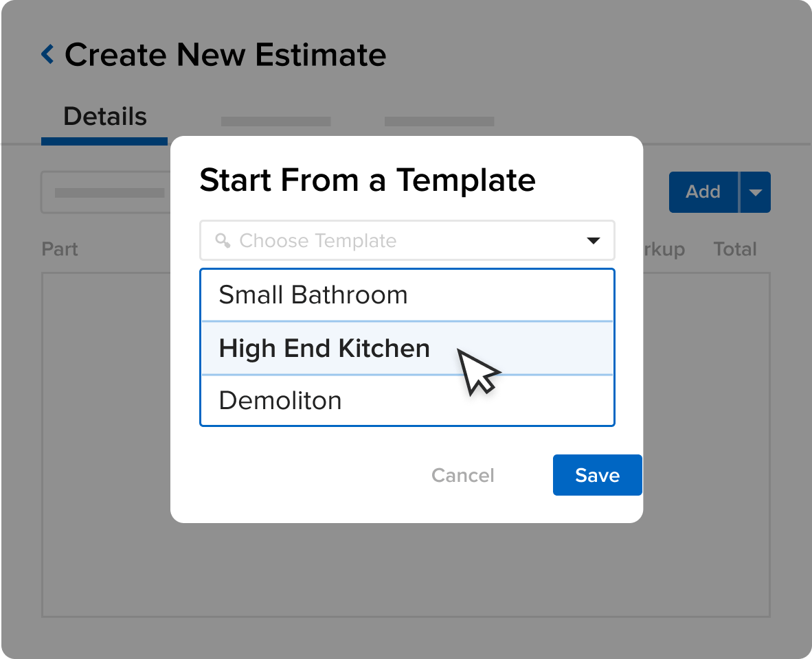Click the input field left of the dialog
Viewport: 812px width, 659px height.
point(106,193)
